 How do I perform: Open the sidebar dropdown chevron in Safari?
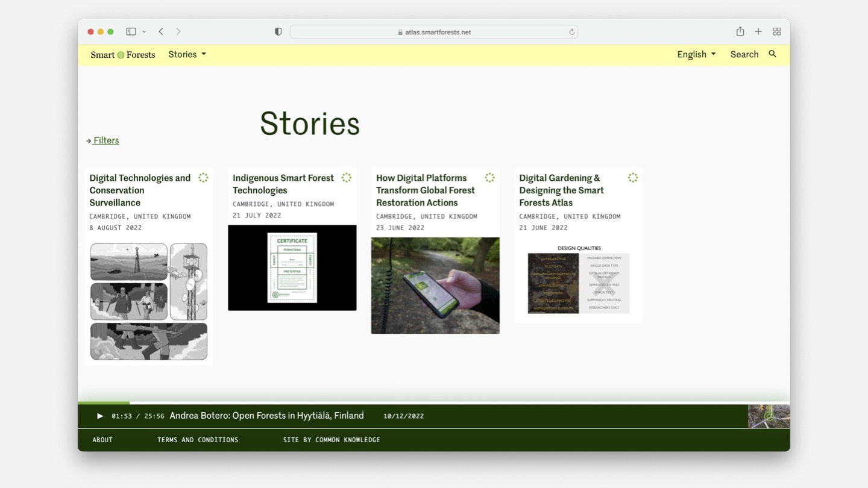(144, 32)
